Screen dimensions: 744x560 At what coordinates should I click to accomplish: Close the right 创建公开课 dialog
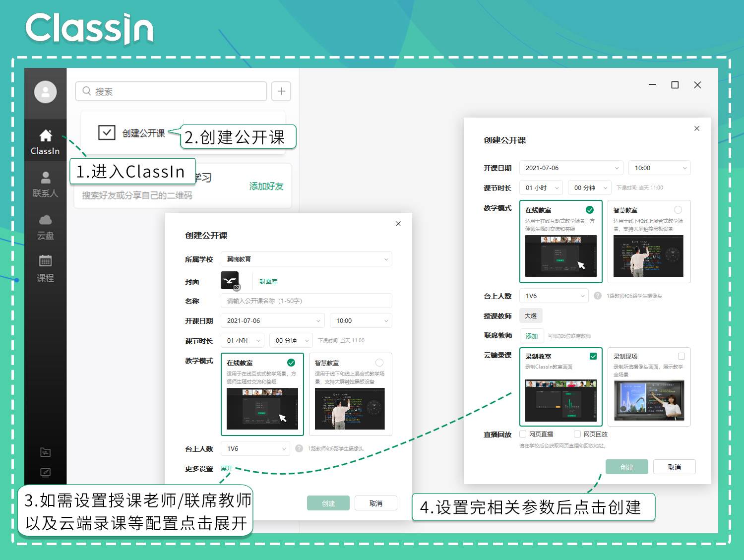(697, 128)
